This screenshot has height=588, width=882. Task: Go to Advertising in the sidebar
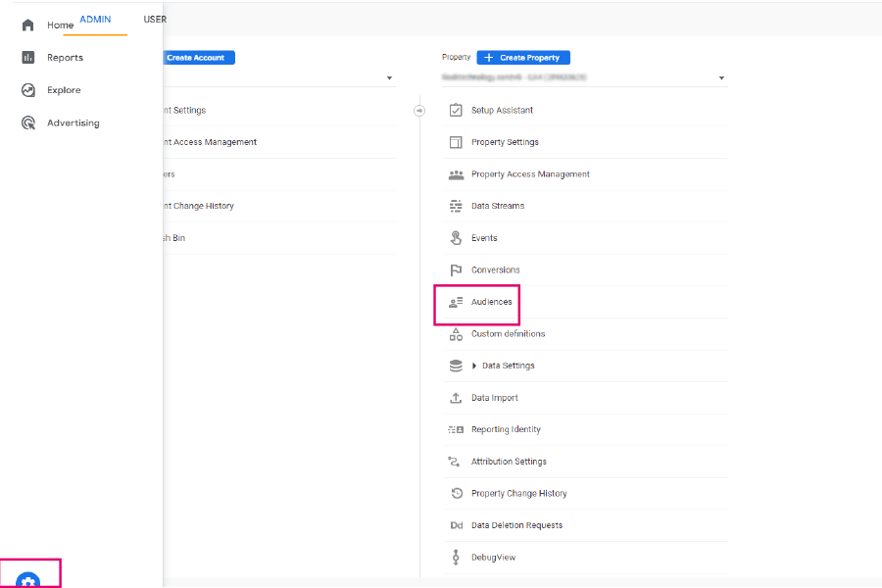pos(73,122)
